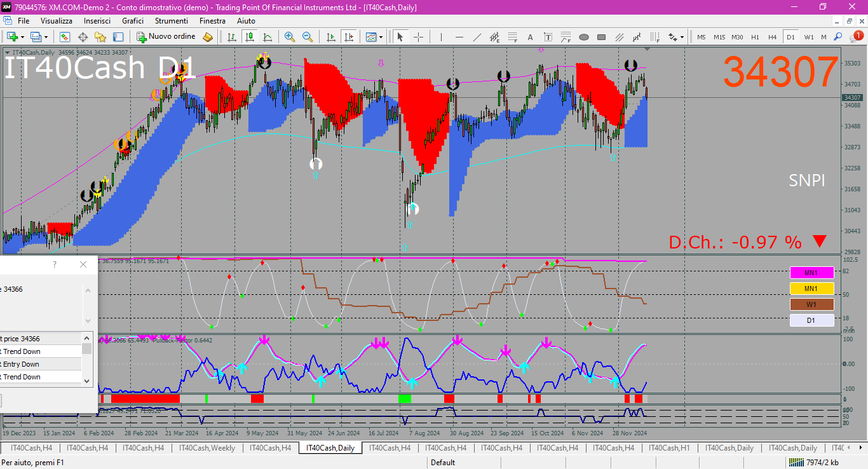The width and height of the screenshot is (868, 469).
Task: Switch chart to M15 timeframe
Action: [719, 37]
